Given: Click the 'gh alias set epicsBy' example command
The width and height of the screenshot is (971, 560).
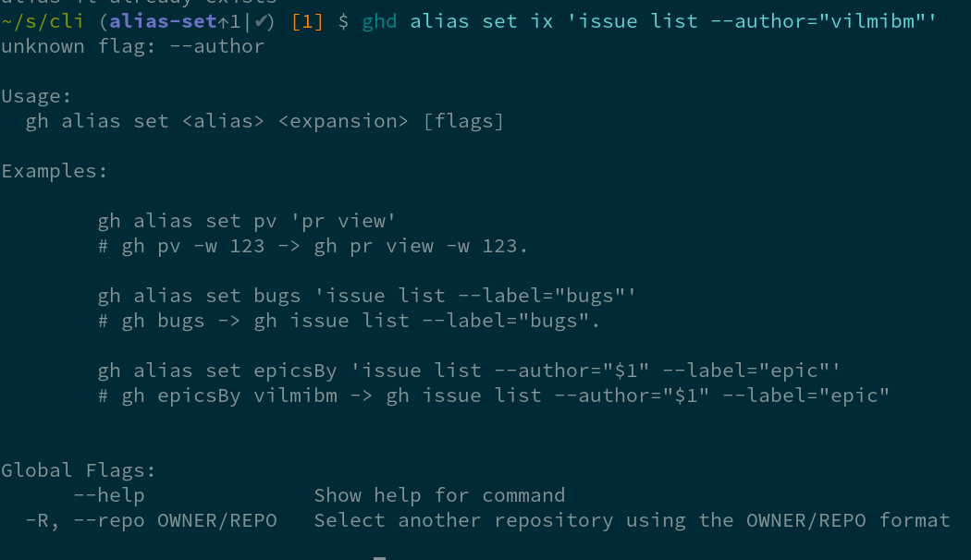Looking at the screenshot, I should pos(469,371).
